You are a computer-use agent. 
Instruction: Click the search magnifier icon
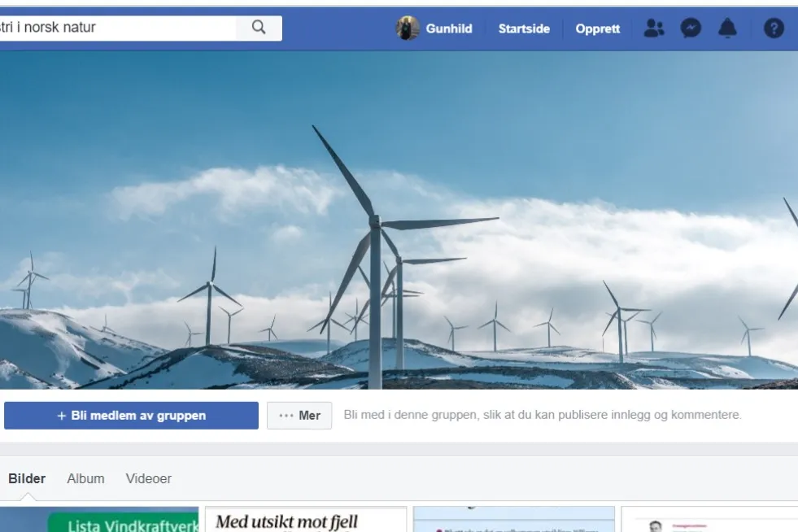click(x=259, y=28)
